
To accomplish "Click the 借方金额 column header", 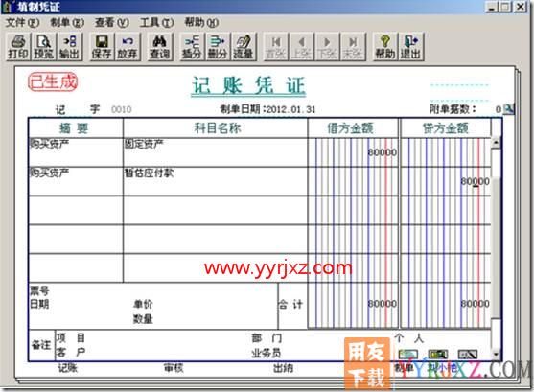I will 353,128.
